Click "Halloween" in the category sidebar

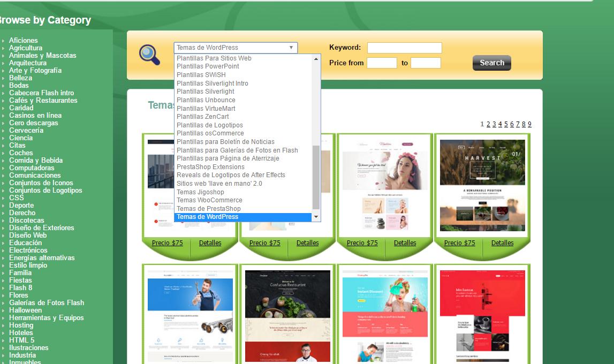[x=25, y=310]
